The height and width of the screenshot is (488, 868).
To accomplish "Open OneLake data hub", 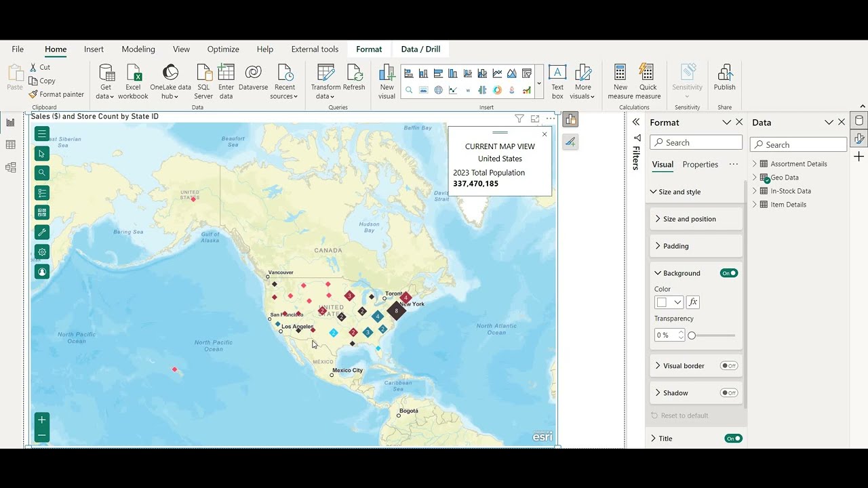I will click(170, 81).
